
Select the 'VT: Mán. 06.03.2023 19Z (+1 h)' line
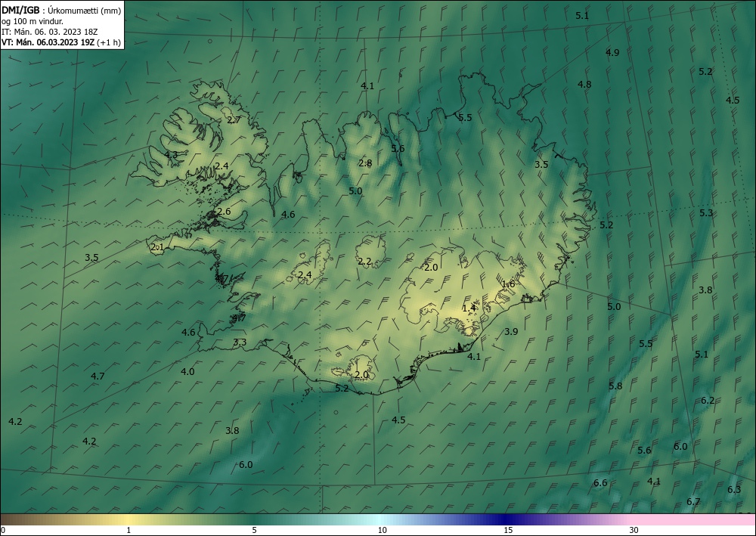tap(61, 42)
